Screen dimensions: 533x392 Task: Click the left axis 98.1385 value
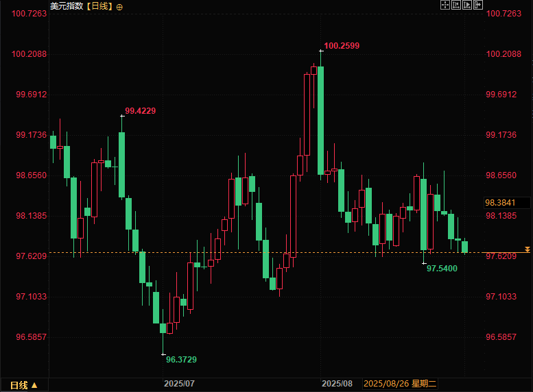point(32,216)
